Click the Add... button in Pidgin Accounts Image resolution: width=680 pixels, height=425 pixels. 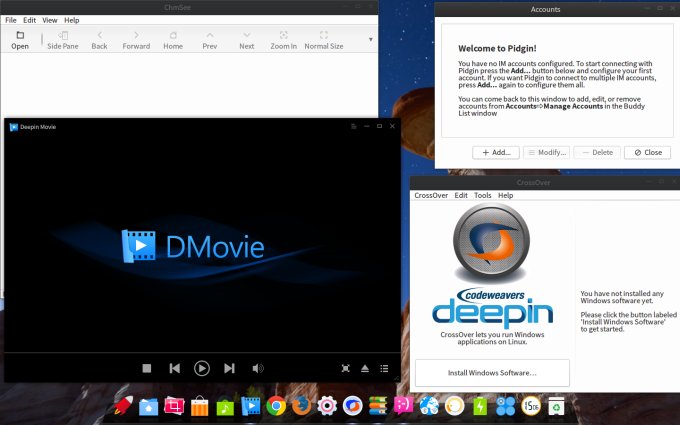495,152
